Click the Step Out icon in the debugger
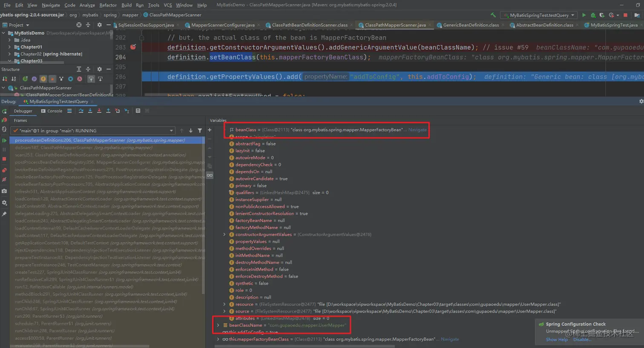 click(x=108, y=111)
